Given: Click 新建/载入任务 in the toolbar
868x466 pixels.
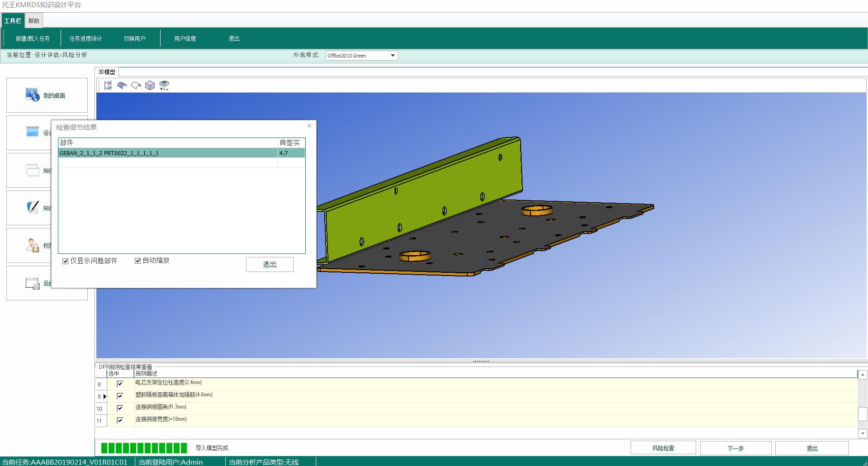Looking at the screenshot, I should [33, 38].
